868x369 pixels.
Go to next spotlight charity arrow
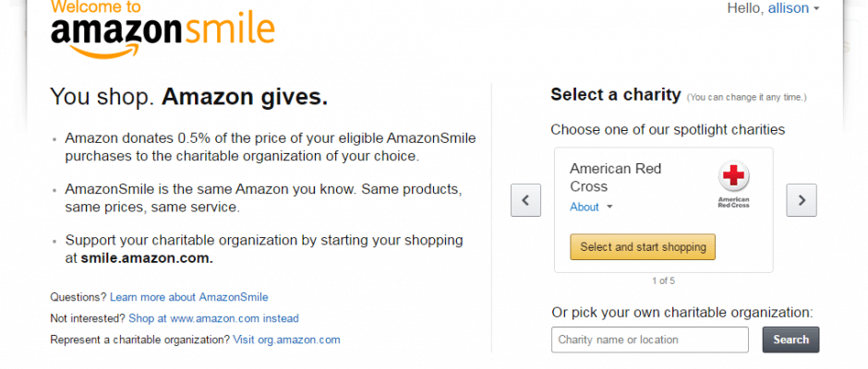pos(801,199)
